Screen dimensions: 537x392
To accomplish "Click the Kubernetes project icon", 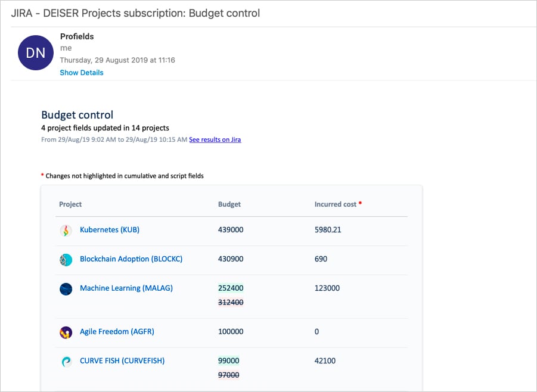I will [66, 231].
